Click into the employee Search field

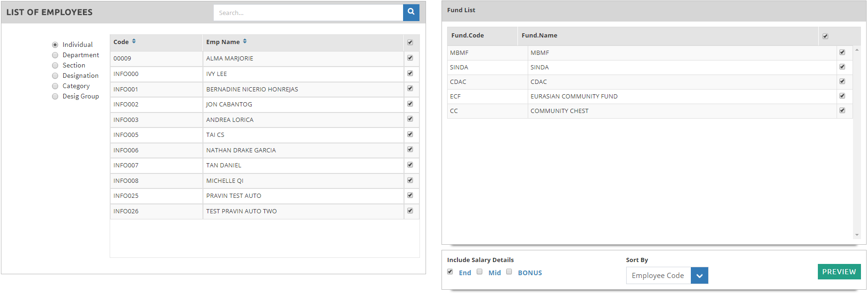(x=308, y=13)
